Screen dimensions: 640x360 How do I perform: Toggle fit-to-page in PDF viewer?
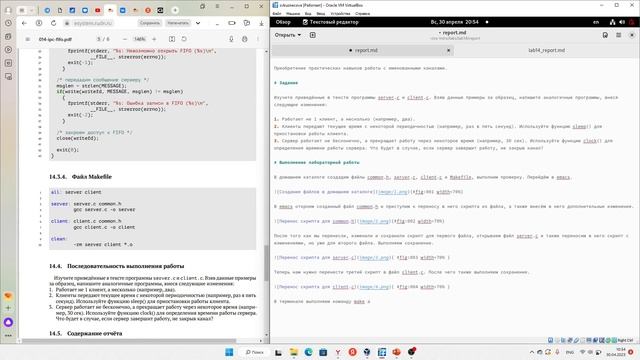click(x=172, y=39)
